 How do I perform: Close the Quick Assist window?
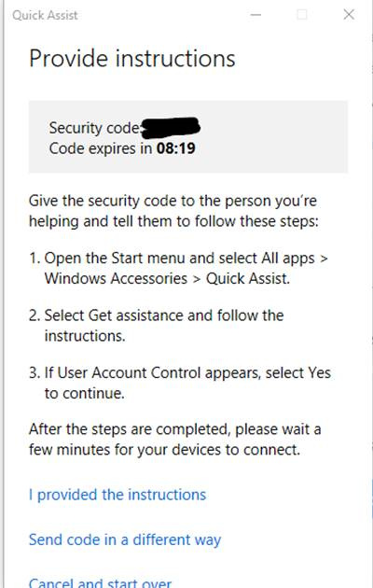(349, 15)
